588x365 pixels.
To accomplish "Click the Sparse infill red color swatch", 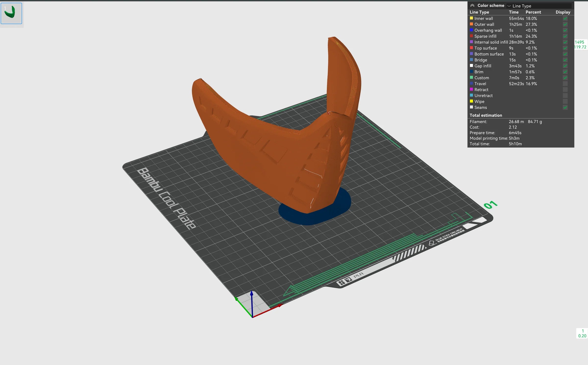I will [471, 36].
